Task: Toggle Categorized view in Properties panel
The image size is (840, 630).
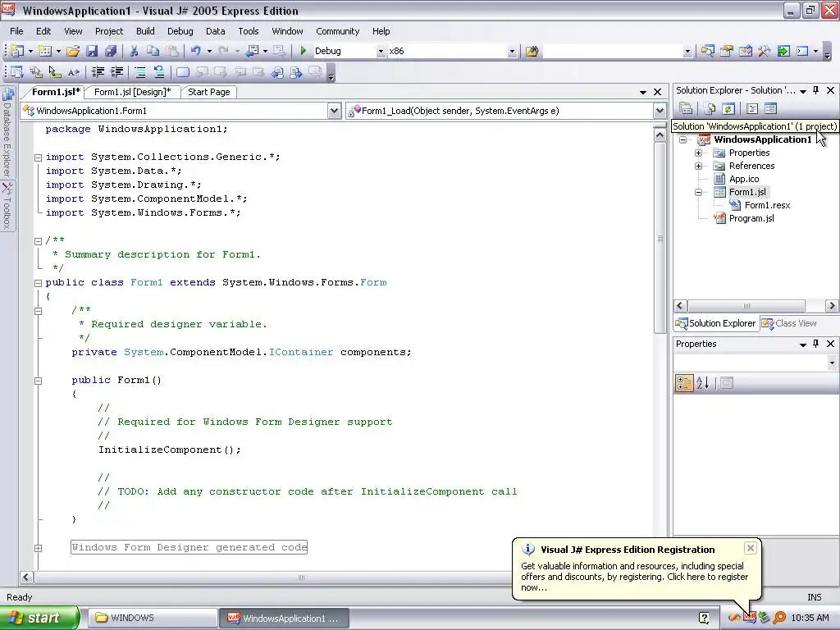Action: (x=684, y=383)
